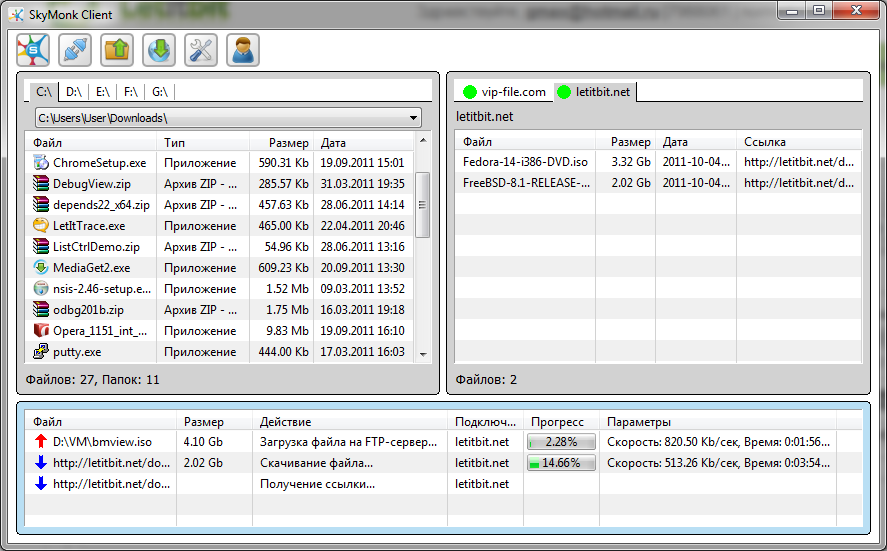887x551 pixels.
Task: Click the ListCtrlDemo.zip archive icon
Action: click(41, 246)
